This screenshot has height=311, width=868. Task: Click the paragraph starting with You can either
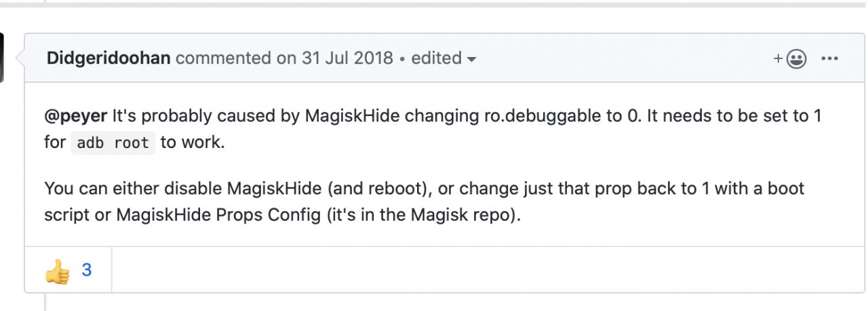coord(424,202)
